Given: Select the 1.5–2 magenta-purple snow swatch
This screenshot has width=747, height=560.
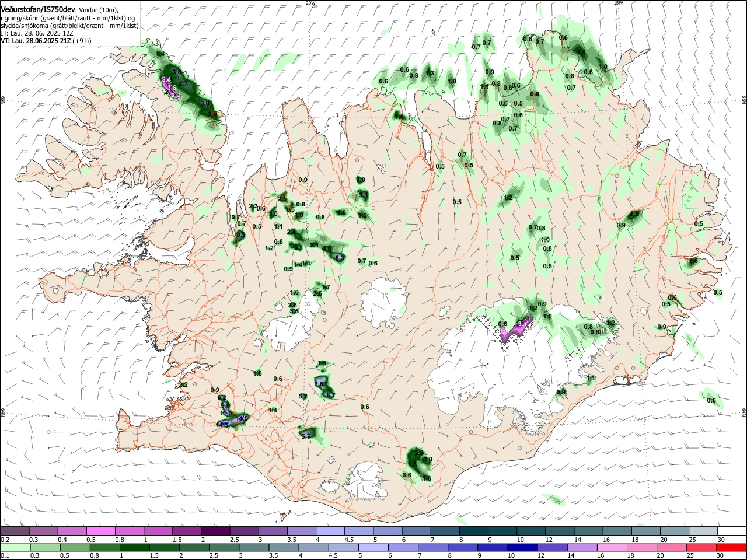Looking at the screenshot, I should pyautogui.click(x=187, y=531).
